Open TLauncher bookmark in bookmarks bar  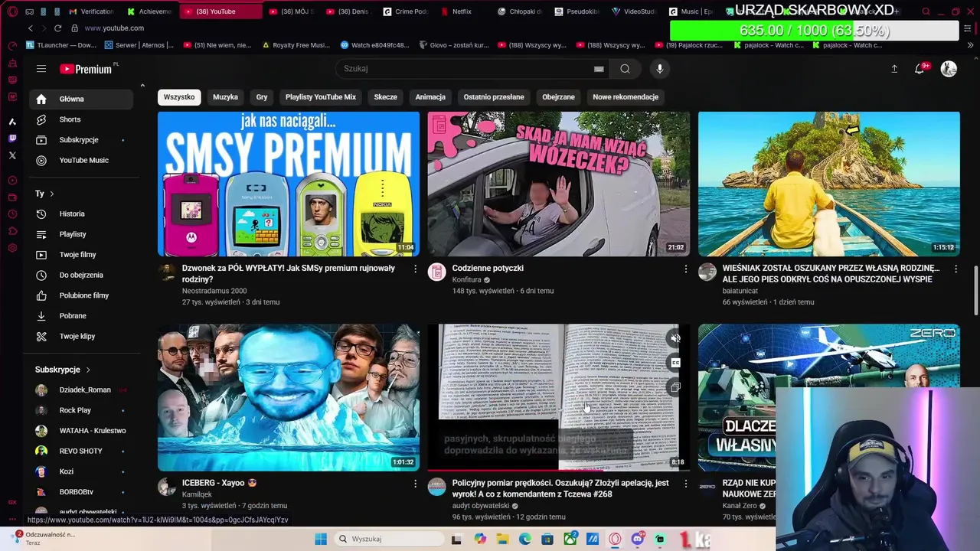(x=61, y=45)
